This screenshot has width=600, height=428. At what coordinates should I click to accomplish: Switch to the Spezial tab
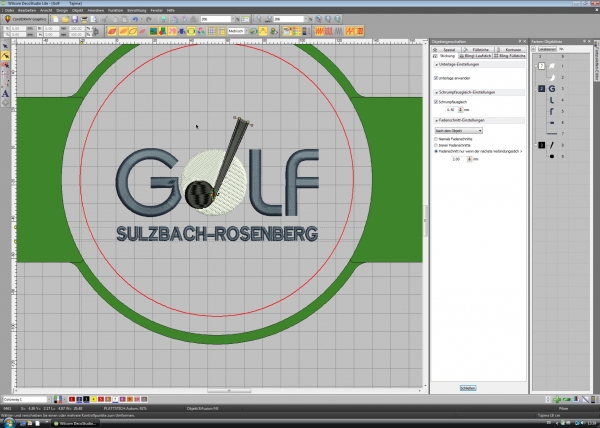pyautogui.click(x=446, y=50)
